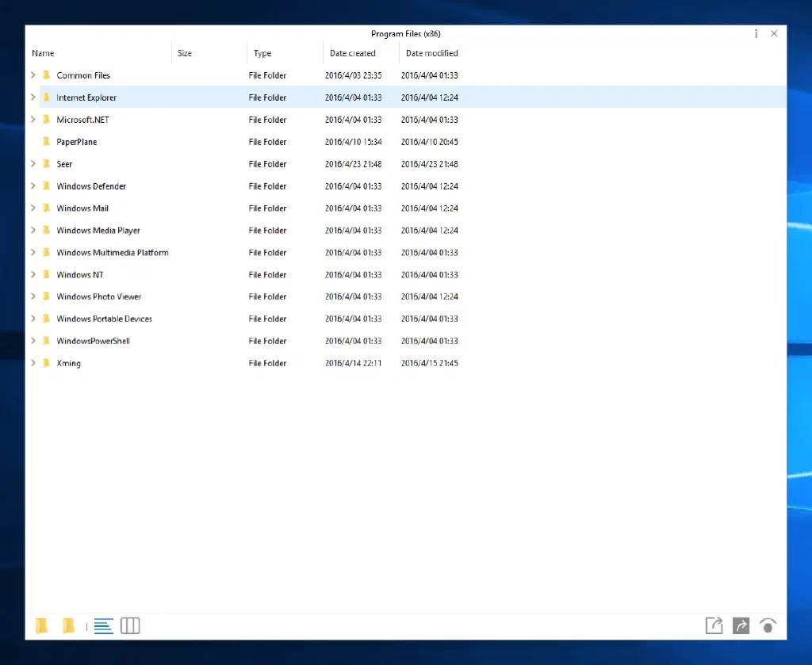Click the Type column header
The image size is (812, 665).
coord(262,53)
